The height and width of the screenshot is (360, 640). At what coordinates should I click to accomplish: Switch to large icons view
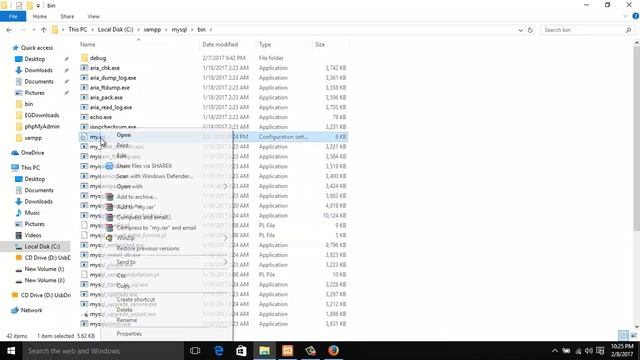point(633,336)
